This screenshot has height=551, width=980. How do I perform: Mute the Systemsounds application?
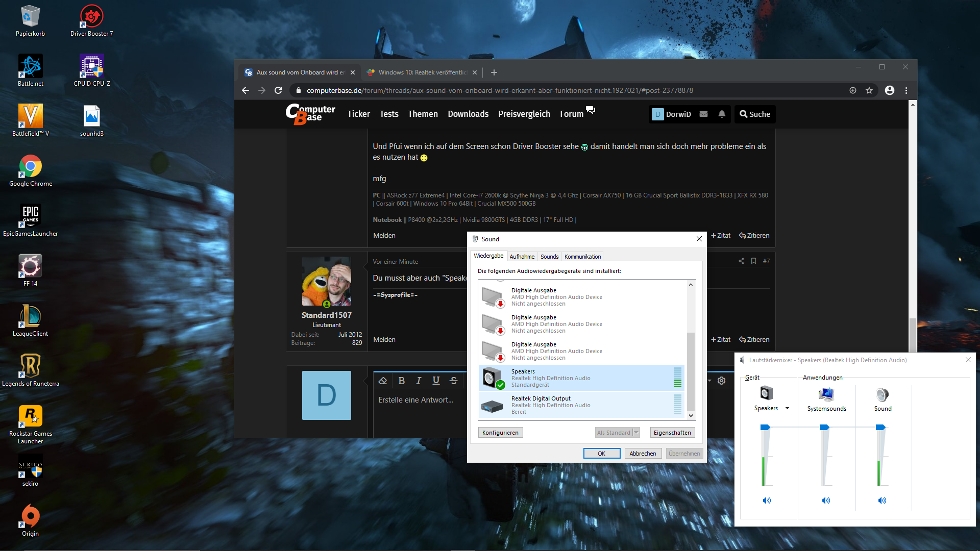coord(826,500)
